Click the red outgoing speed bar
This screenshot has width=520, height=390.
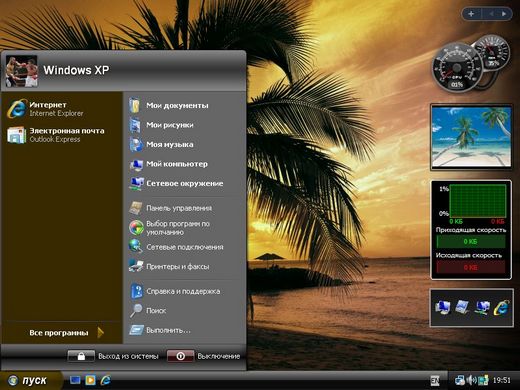tap(471, 267)
